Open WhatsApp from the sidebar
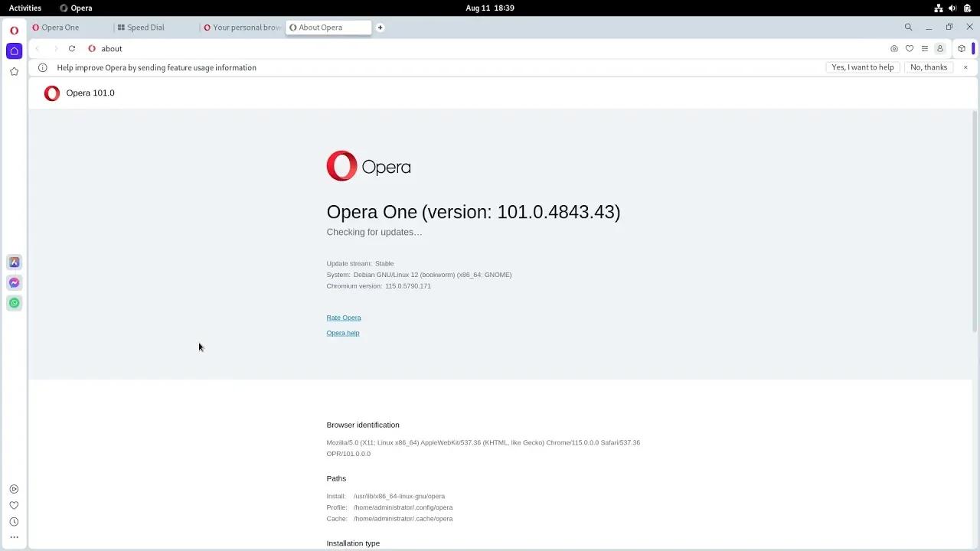Screen dimensions: 980x551 click(14, 302)
